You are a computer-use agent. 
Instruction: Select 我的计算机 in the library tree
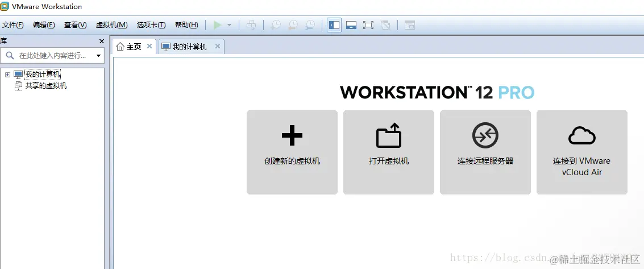click(x=43, y=75)
